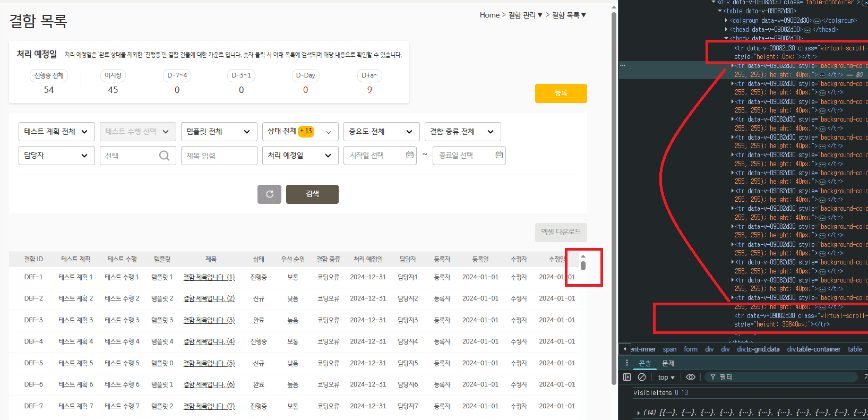868x420 pixels.
Task: Open the 결함 제목입니다. (3) link
Action: 209,320
